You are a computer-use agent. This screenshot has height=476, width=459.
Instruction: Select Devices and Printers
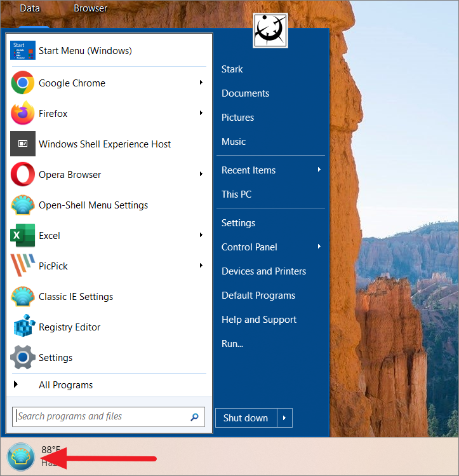263,271
